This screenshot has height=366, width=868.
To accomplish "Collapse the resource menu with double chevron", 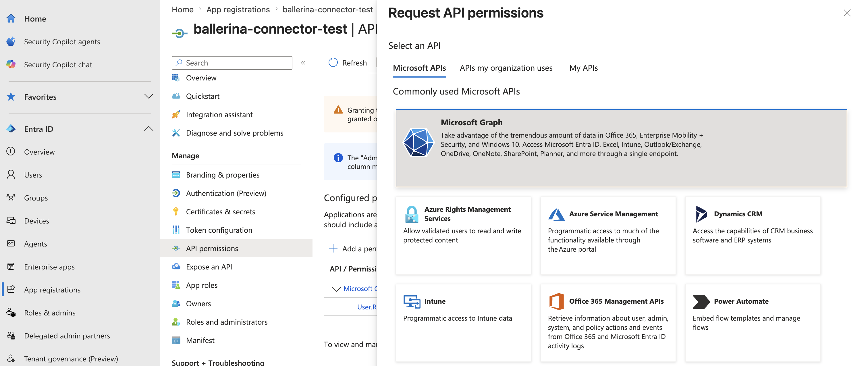I will click(303, 63).
